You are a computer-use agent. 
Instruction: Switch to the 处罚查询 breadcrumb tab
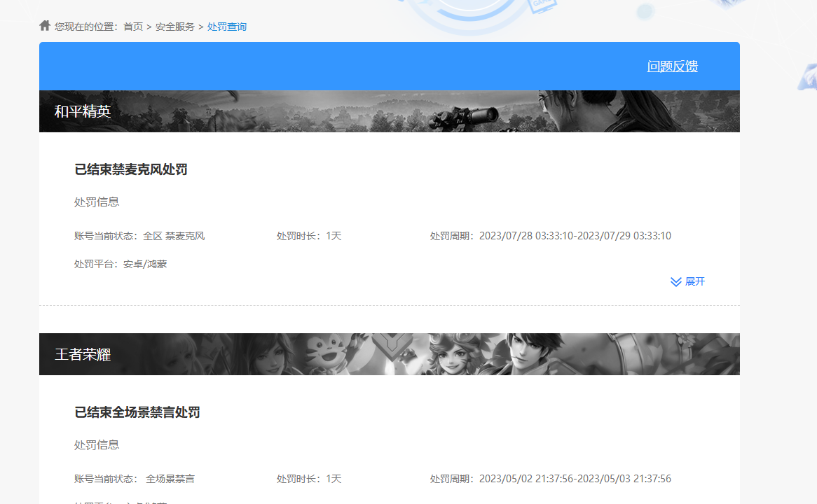227,27
